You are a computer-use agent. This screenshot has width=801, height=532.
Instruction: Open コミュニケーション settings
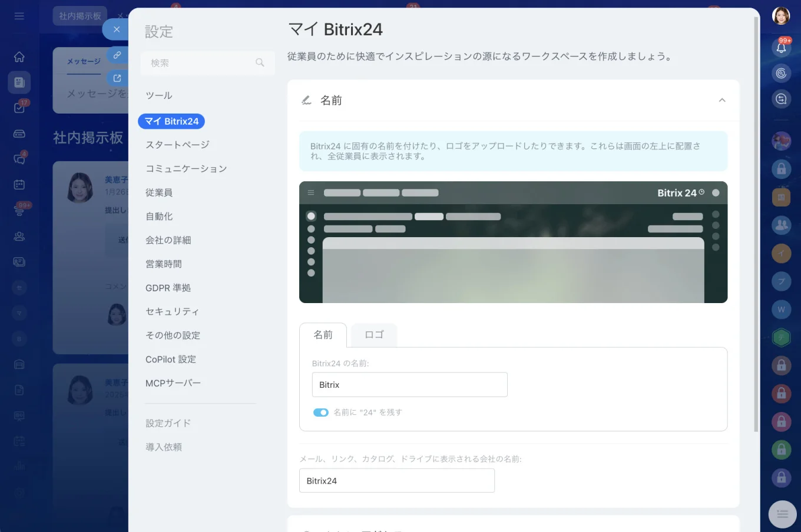[x=186, y=169]
